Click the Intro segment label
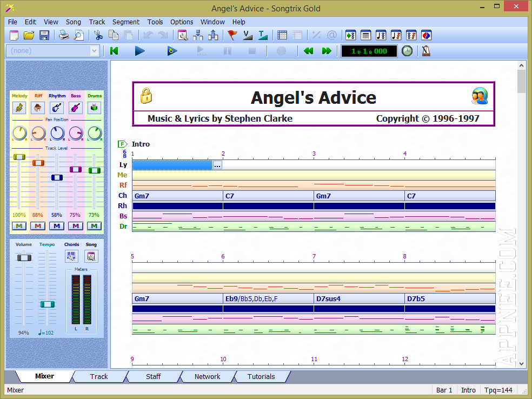The image size is (532, 399). tap(141, 144)
